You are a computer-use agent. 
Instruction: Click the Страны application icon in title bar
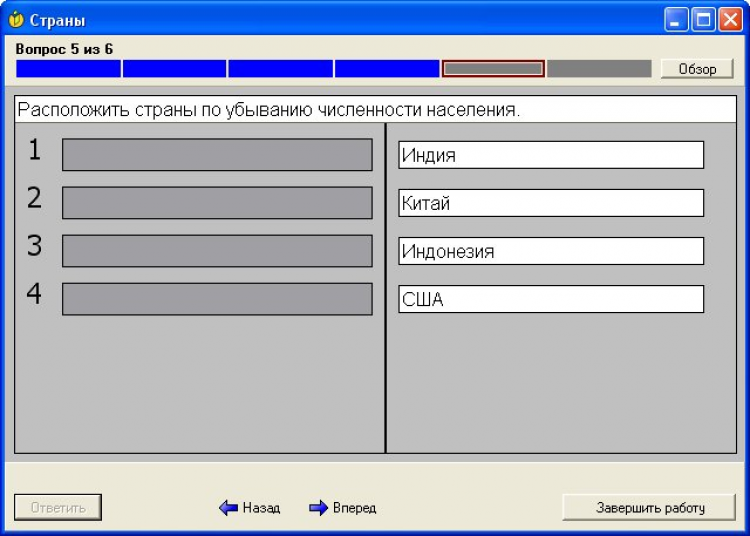[x=16, y=20]
